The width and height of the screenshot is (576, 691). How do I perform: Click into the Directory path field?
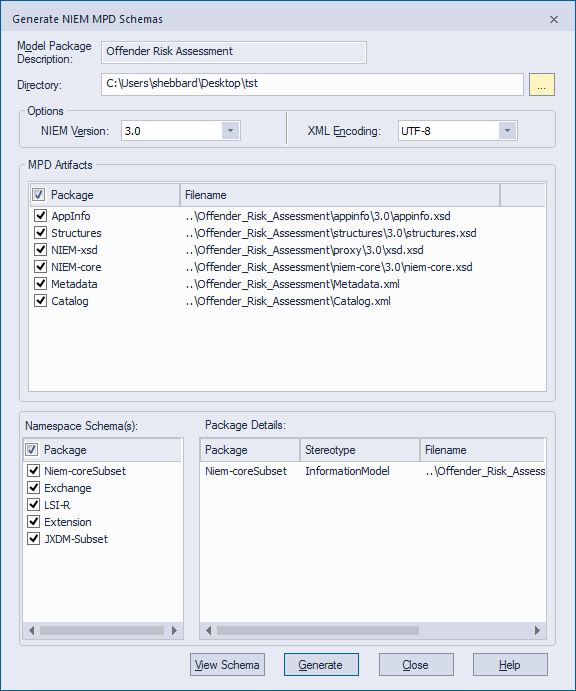[312, 84]
